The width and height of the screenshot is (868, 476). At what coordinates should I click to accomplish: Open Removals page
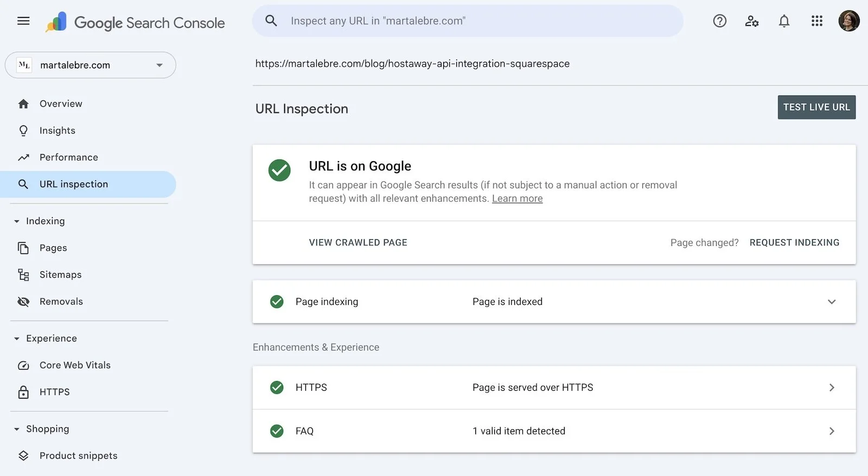coord(61,302)
